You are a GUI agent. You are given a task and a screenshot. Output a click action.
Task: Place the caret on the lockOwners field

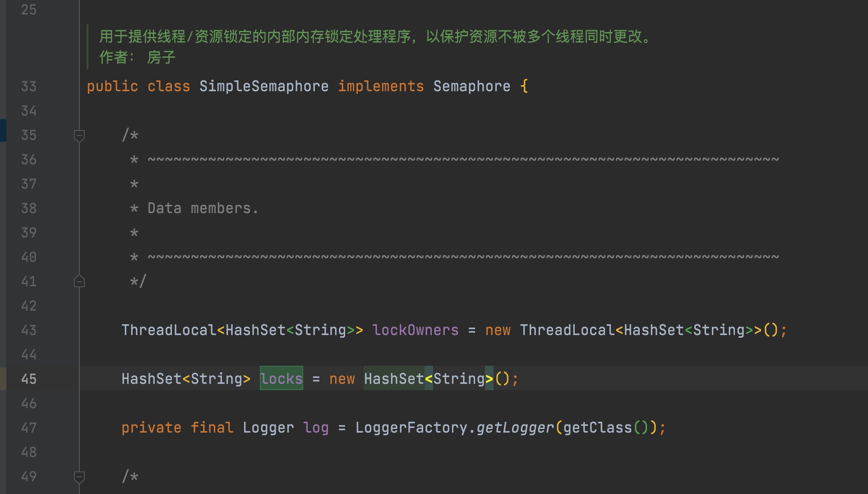415,330
